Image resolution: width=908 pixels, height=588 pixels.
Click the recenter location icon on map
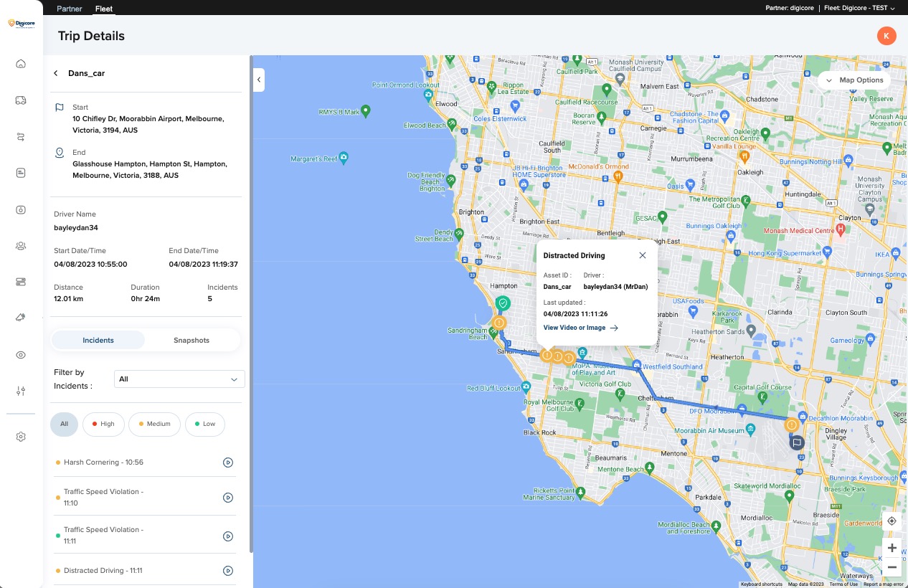(x=892, y=521)
